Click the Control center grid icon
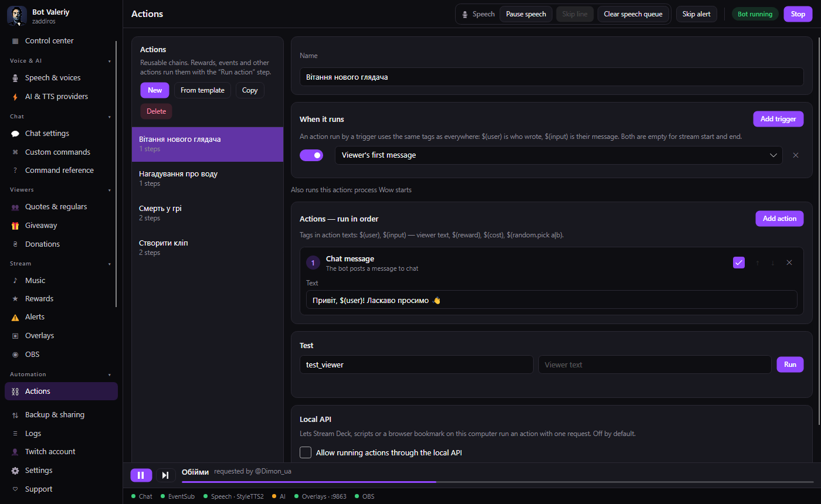821x504 pixels. click(15, 41)
